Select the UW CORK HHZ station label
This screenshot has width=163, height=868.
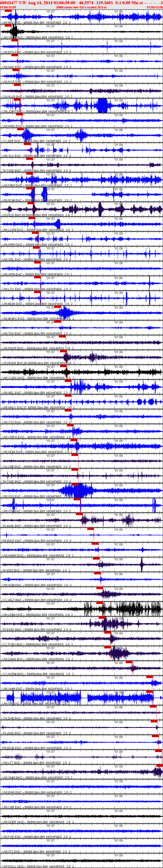coord(13,378)
